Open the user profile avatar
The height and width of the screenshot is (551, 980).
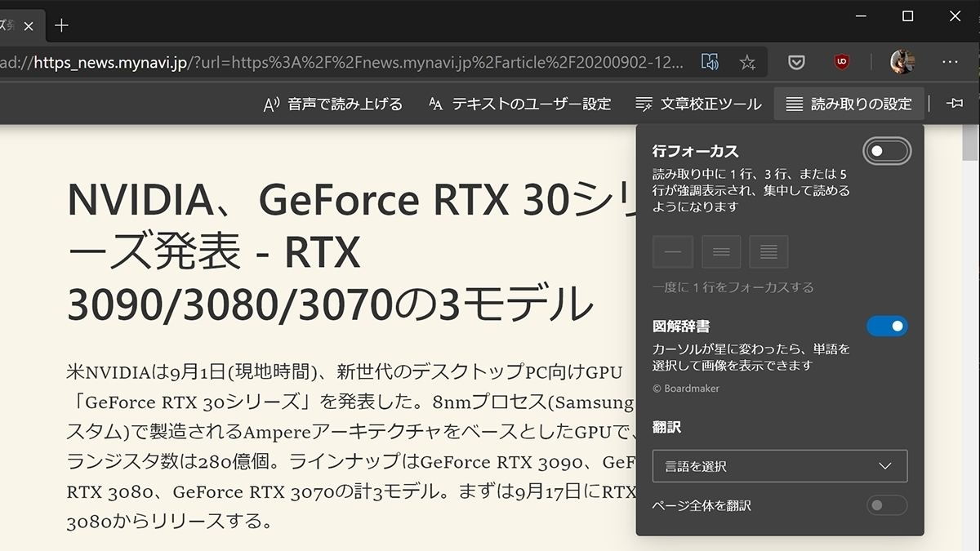click(902, 62)
